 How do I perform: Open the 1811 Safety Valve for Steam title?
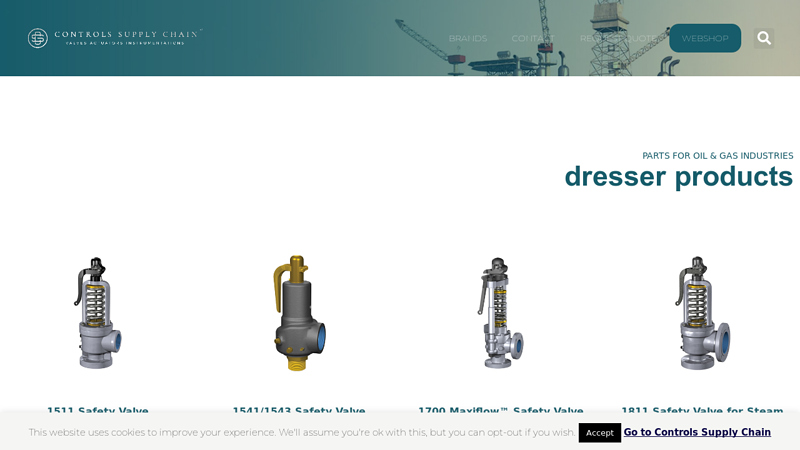[702, 410]
